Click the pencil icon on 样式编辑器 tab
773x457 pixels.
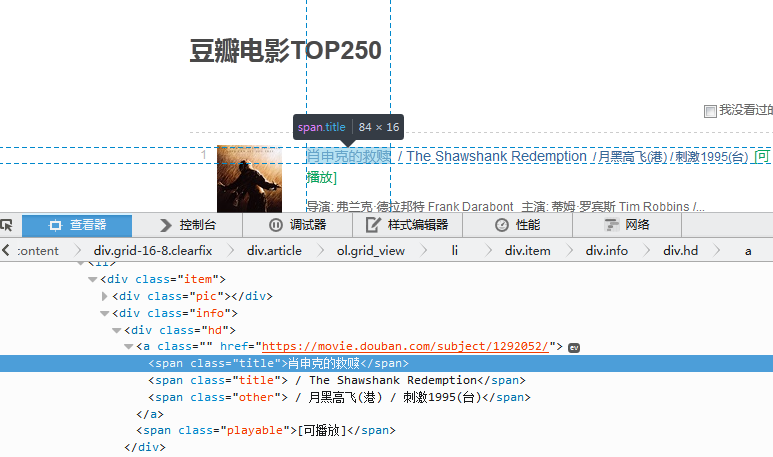(373, 225)
